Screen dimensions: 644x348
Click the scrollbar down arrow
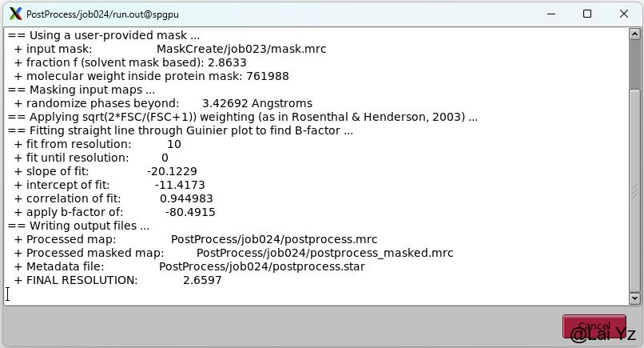click(634, 298)
